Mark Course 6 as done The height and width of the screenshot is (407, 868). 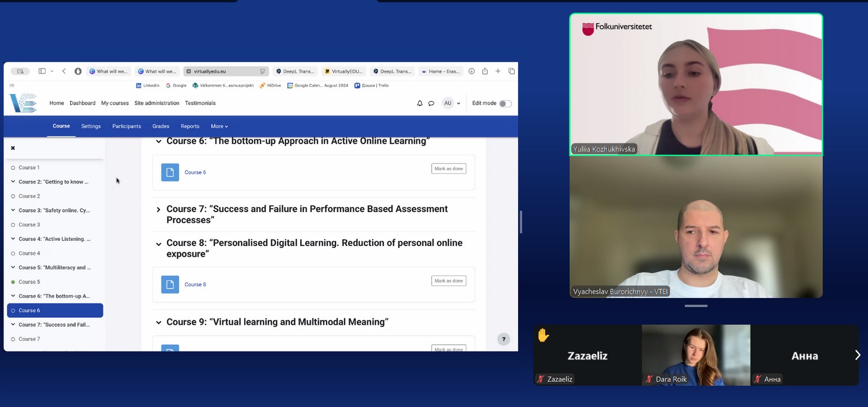[x=449, y=168]
